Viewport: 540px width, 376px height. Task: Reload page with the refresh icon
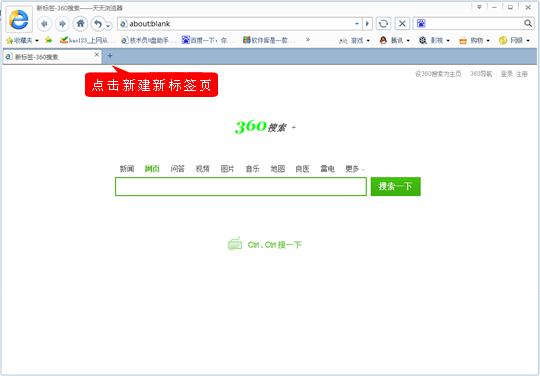pyautogui.click(x=383, y=24)
